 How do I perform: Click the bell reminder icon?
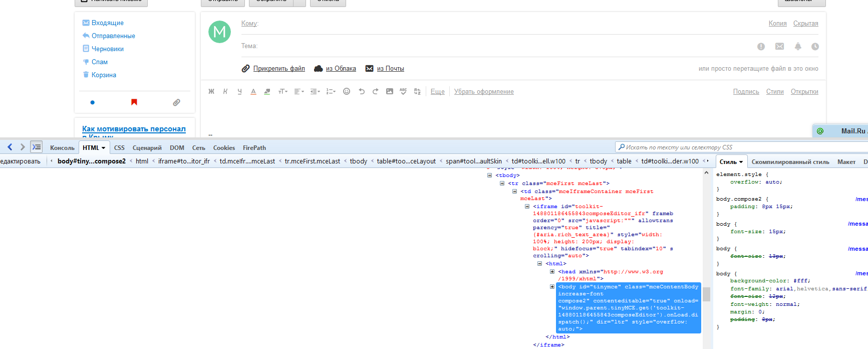pyautogui.click(x=798, y=47)
